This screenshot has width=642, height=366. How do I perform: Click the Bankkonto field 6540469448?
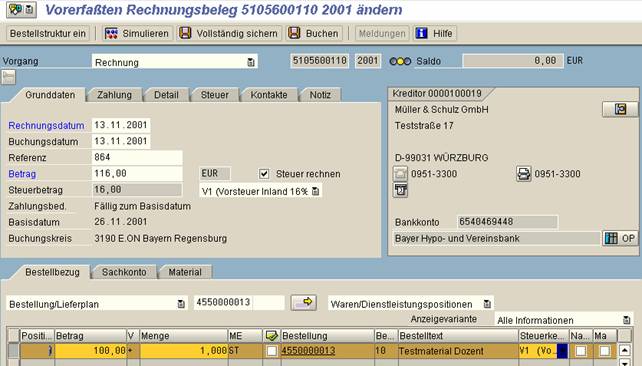click(507, 222)
